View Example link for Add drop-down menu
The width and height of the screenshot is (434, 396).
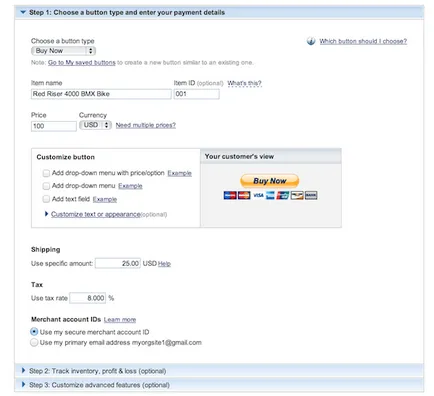130,186
